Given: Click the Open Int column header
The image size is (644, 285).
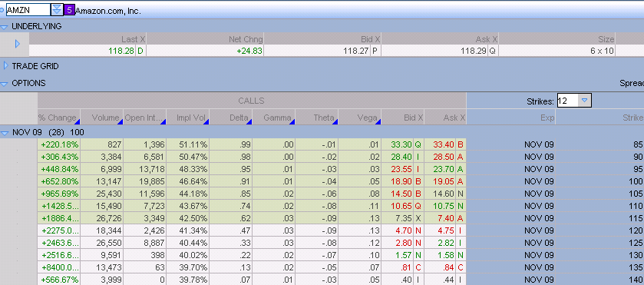Looking at the screenshot, I should [x=145, y=118].
